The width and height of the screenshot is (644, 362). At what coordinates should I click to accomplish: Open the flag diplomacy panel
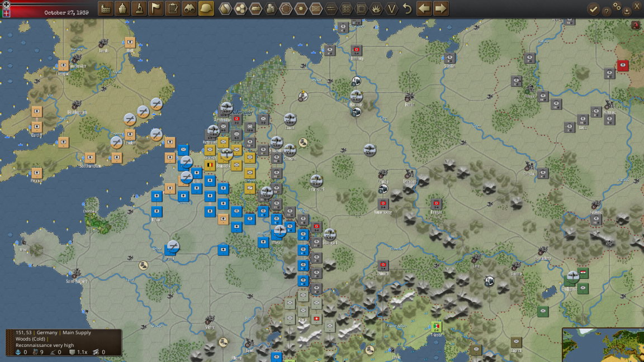click(156, 8)
